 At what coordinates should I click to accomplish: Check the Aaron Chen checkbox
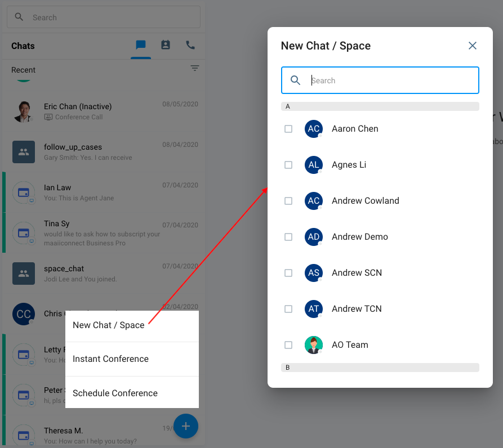288,129
